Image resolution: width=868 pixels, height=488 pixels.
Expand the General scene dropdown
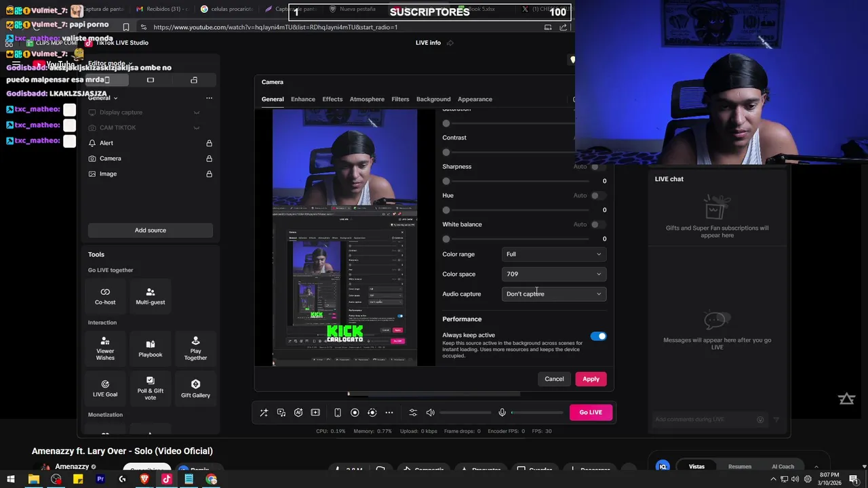103,98
